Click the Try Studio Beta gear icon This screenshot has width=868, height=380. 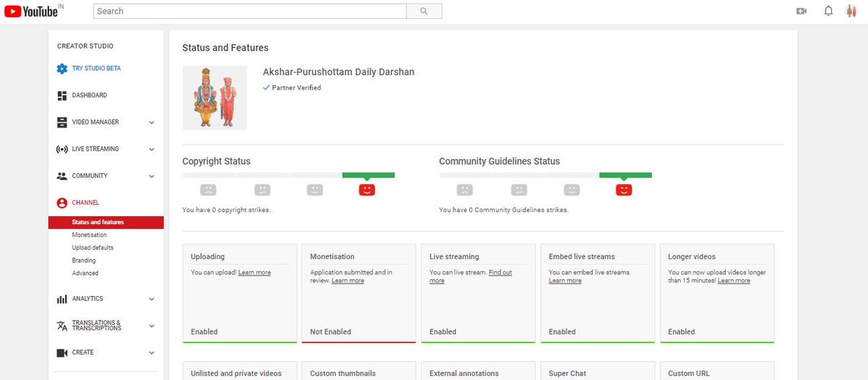62,69
